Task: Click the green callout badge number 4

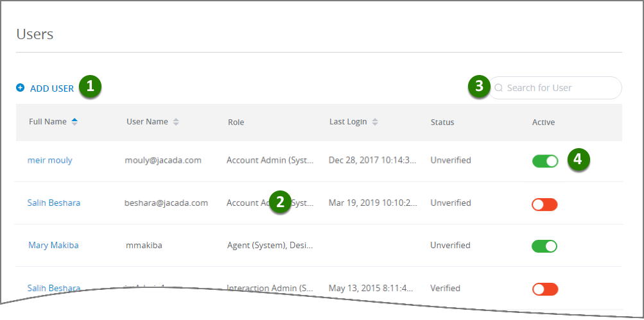Action: point(579,159)
